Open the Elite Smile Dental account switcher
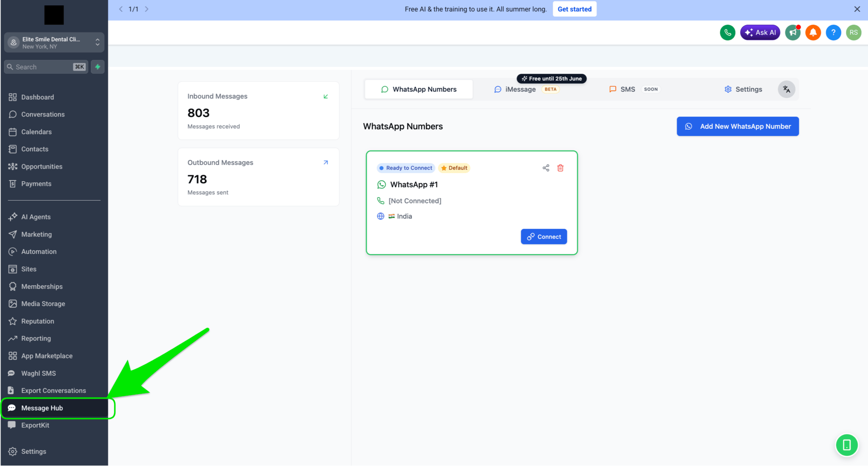868x466 pixels. pyautogui.click(x=54, y=42)
